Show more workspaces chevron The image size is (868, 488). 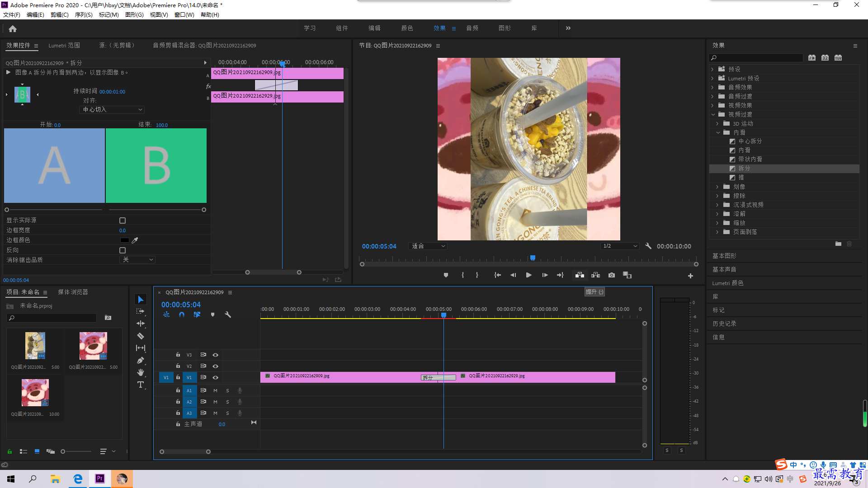[568, 28]
